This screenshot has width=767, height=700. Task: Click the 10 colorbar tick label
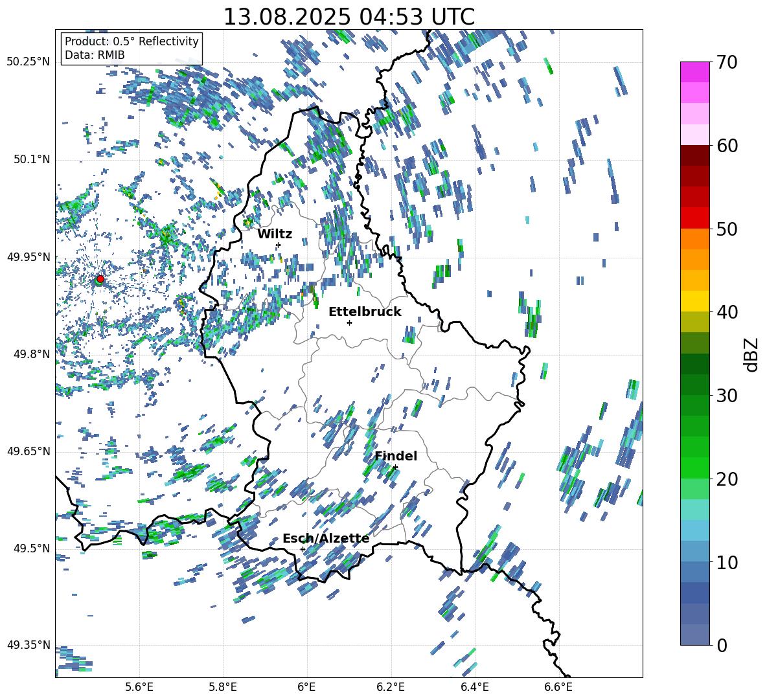[727, 562]
